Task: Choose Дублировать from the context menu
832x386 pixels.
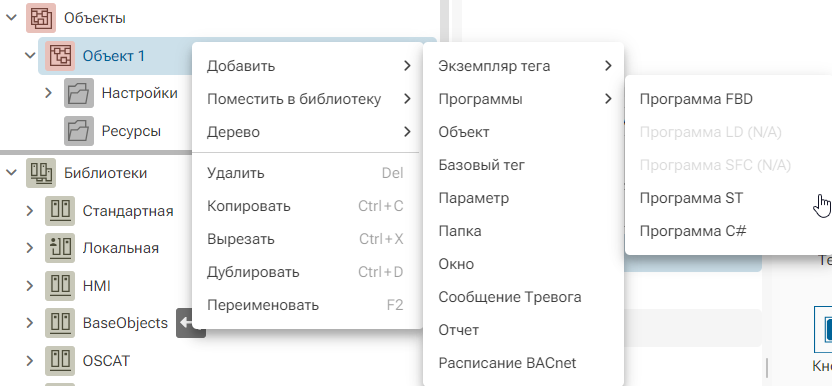Action: point(308,272)
